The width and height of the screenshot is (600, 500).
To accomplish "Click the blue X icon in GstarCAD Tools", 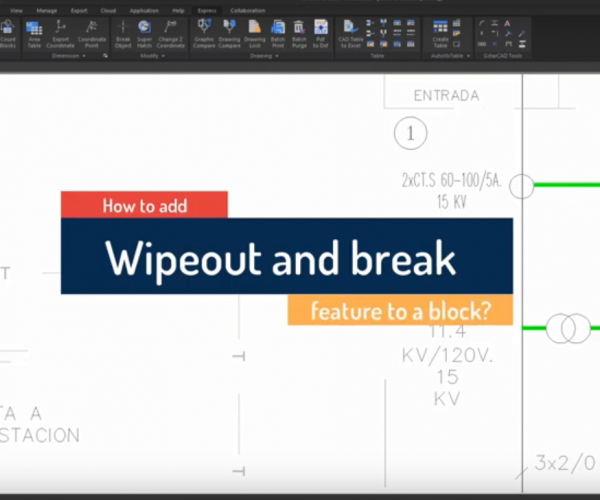I will pyautogui.click(x=494, y=44).
